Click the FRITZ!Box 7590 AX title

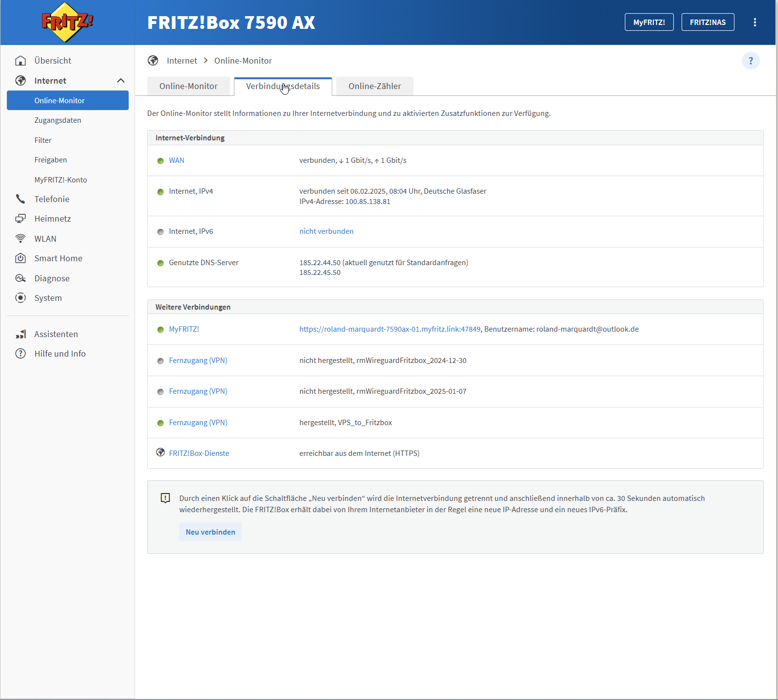231,23
